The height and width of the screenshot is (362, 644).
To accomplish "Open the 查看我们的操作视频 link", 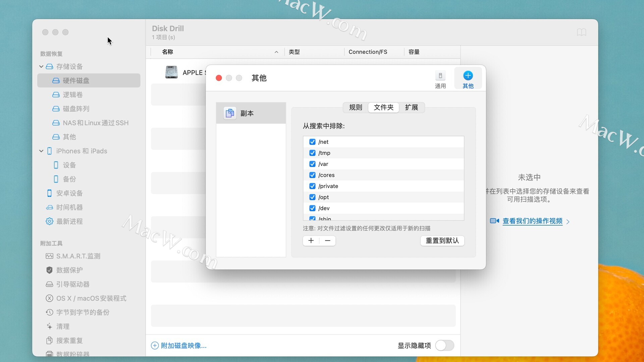I will click(532, 221).
